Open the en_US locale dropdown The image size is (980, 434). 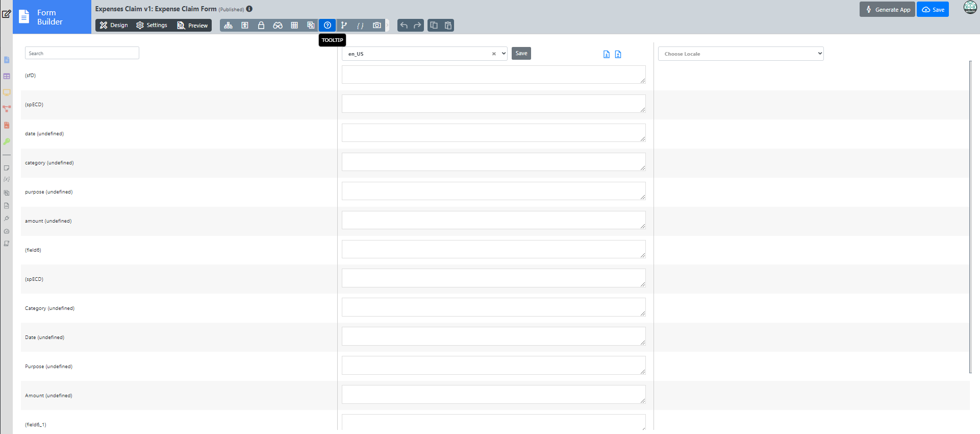pyautogui.click(x=424, y=54)
